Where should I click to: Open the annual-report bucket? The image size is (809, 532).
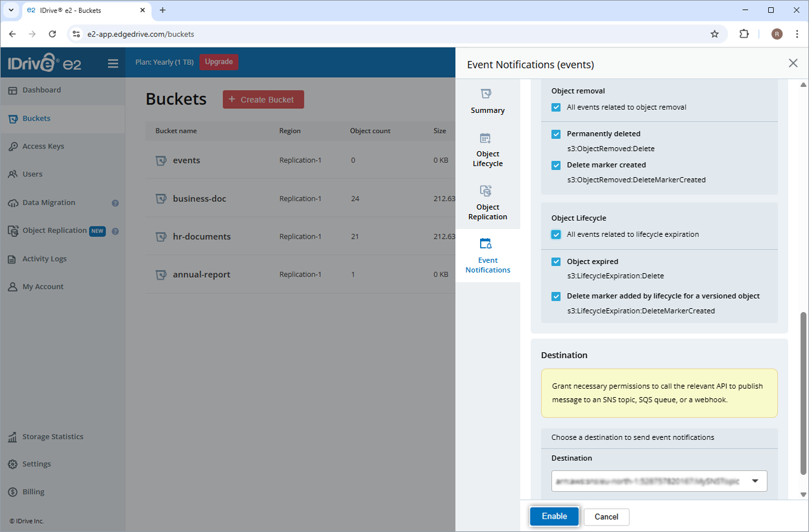[x=201, y=274]
